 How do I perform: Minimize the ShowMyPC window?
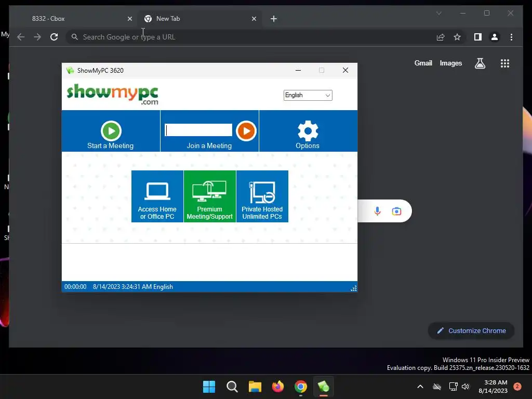click(x=298, y=70)
